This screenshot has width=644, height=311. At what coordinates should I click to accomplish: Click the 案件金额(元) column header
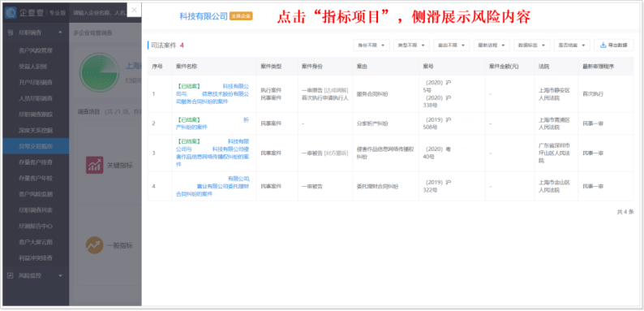coord(504,66)
